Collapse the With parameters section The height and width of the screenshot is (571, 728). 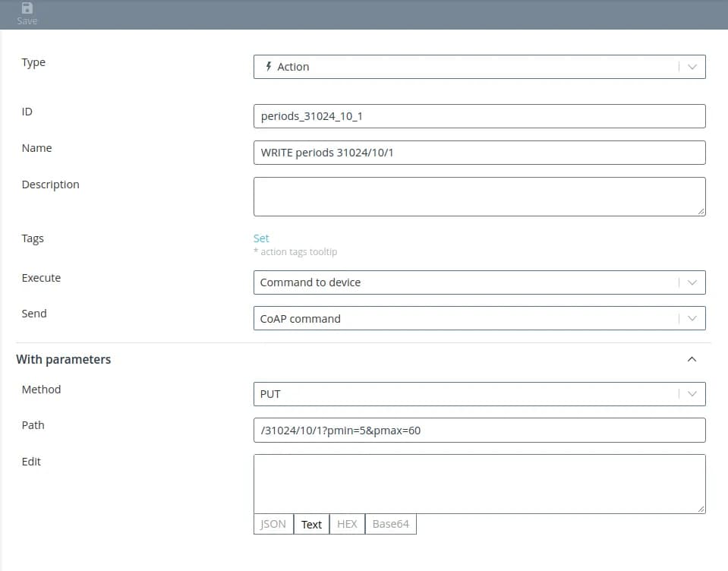point(692,359)
